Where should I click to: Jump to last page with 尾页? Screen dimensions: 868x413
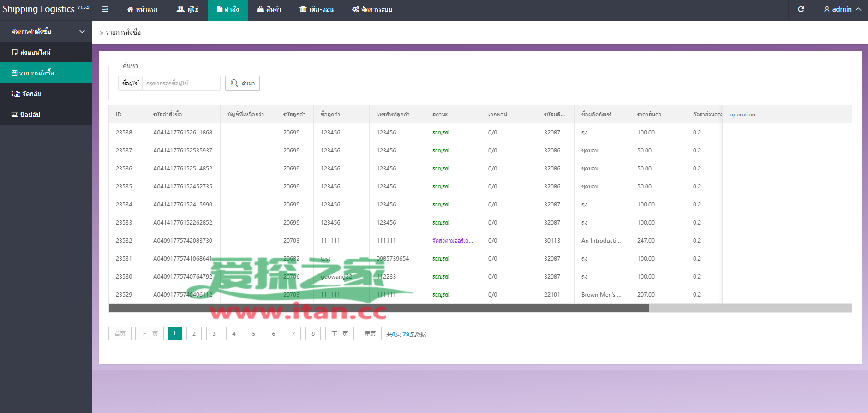pos(370,334)
